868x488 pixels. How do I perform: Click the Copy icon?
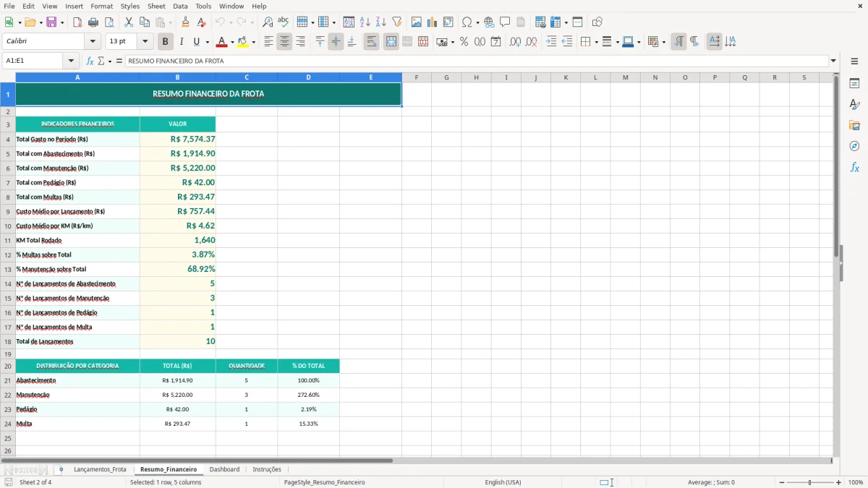(x=145, y=22)
